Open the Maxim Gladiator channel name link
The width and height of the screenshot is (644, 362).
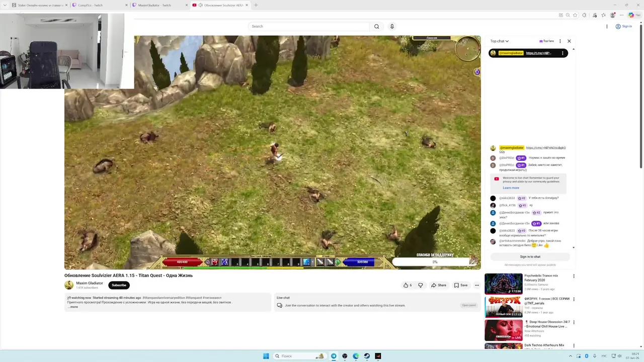click(x=90, y=283)
